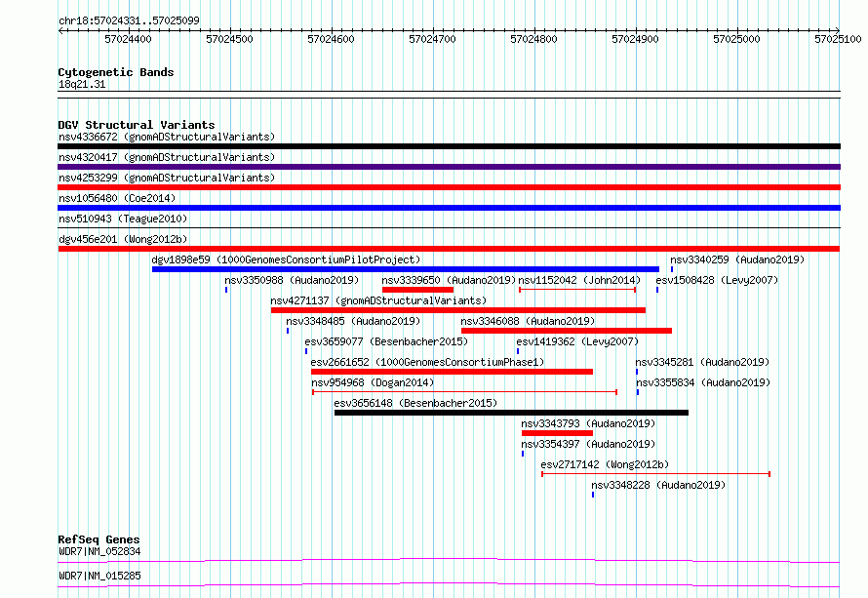The image size is (868, 598).
Task: Open esv2661652 (1000GenomesConsortiumPhase1) label
Action: click(427, 362)
